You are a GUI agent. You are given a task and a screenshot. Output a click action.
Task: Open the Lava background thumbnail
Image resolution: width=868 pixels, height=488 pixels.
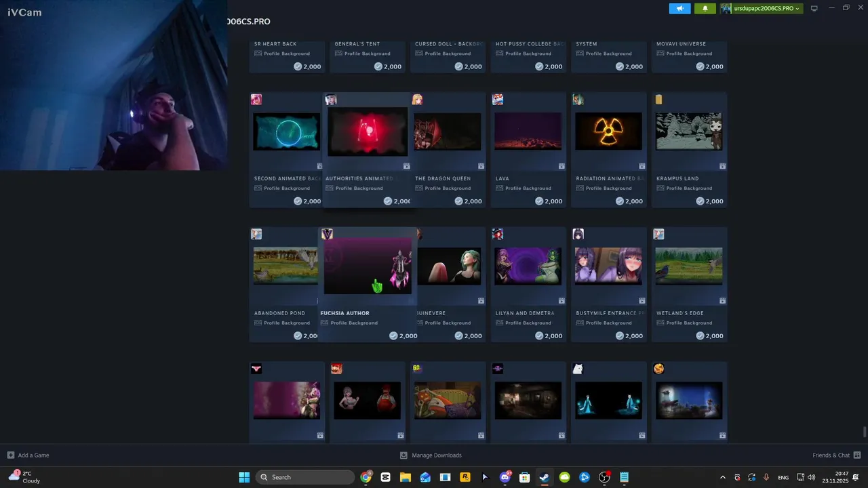click(x=528, y=131)
